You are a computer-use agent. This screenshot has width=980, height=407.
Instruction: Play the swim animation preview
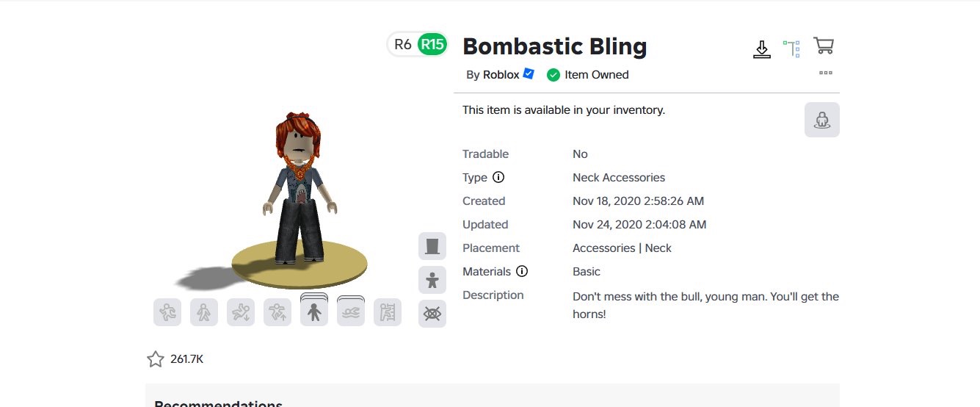[351, 311]
